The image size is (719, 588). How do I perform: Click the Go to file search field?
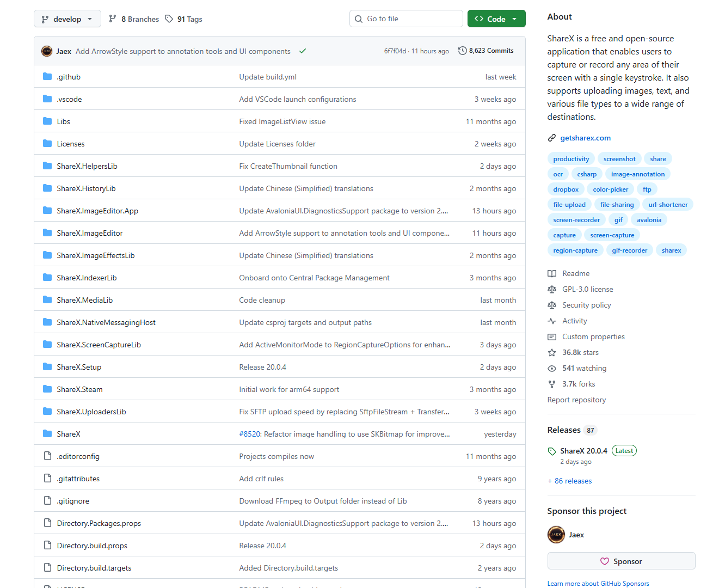tap(406, 19)
